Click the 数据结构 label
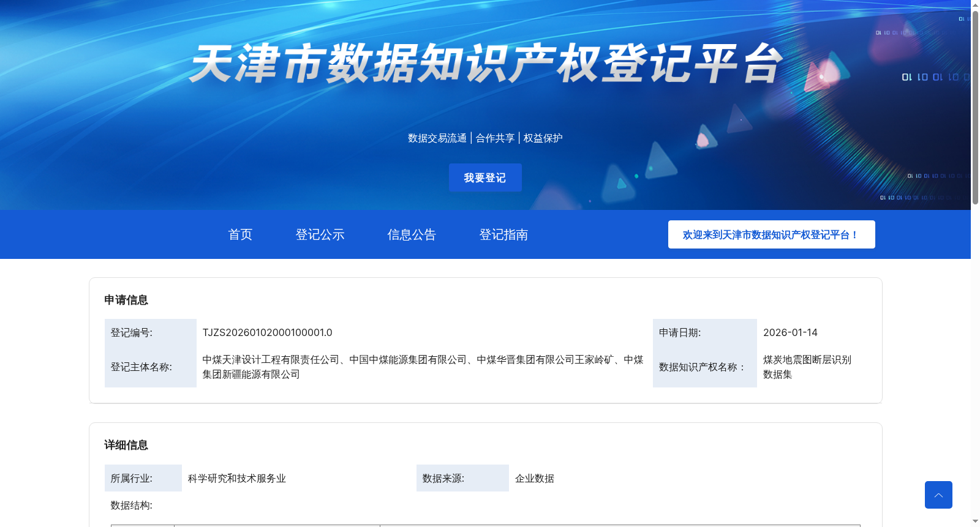Viewport: 980px width, 527px height. coord(132,505)
